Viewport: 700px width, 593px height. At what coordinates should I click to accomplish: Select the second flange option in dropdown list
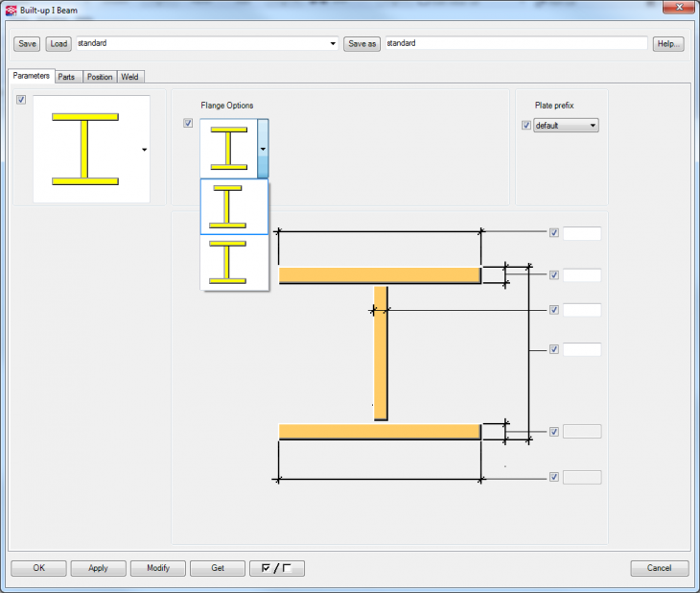(x=235, y=261)
